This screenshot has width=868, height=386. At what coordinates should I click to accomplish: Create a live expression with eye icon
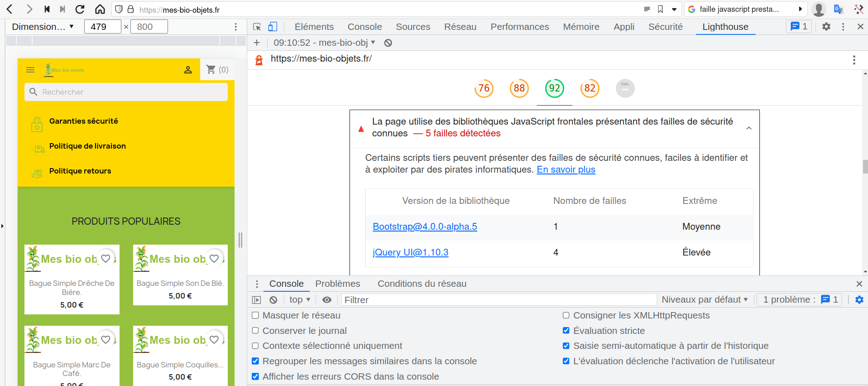[x=327, y=300]
